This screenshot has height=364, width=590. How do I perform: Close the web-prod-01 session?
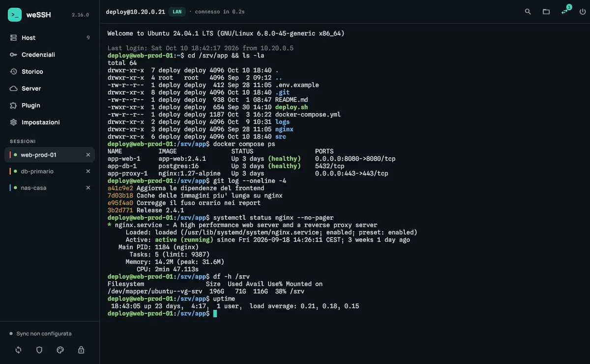88,155
